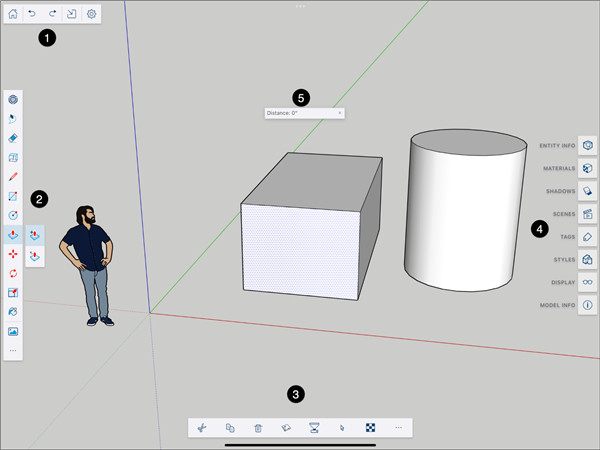Open the Entity Info panel
The height and width of the screenshot is (450, 600).
coord(588,146)
